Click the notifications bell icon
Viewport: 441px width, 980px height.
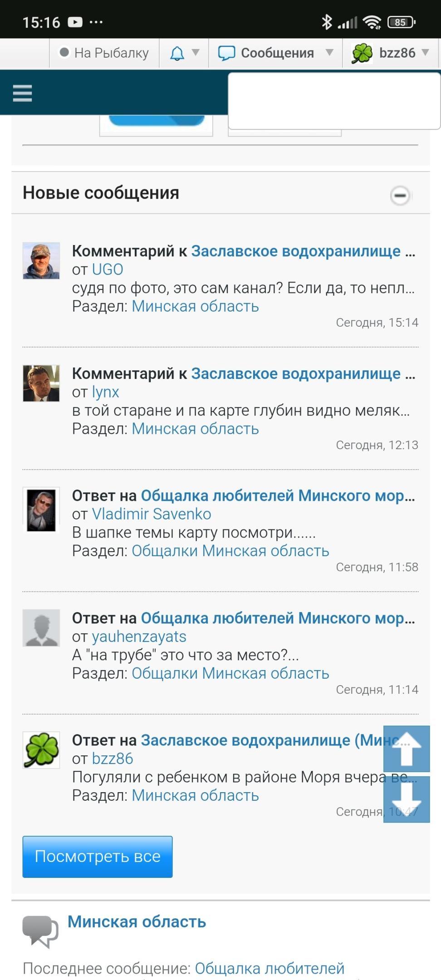pyautogui.click(x=177, y=54)
